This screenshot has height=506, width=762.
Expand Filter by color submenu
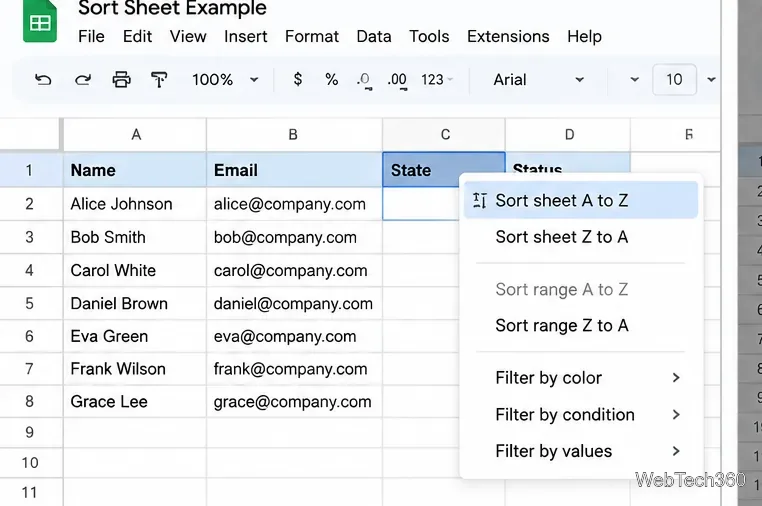pos(581,378)
